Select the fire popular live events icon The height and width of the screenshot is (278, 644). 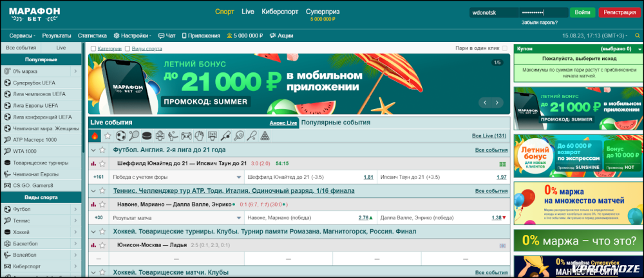[x=95, y=135]
